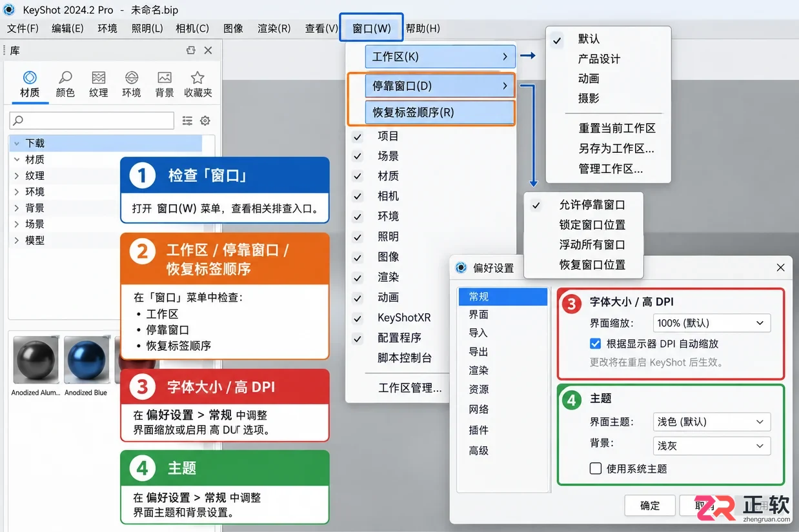This screenshot has width=799, height=532.
Task: Open the 工作区(K) submenu
Action: point(440,57)
